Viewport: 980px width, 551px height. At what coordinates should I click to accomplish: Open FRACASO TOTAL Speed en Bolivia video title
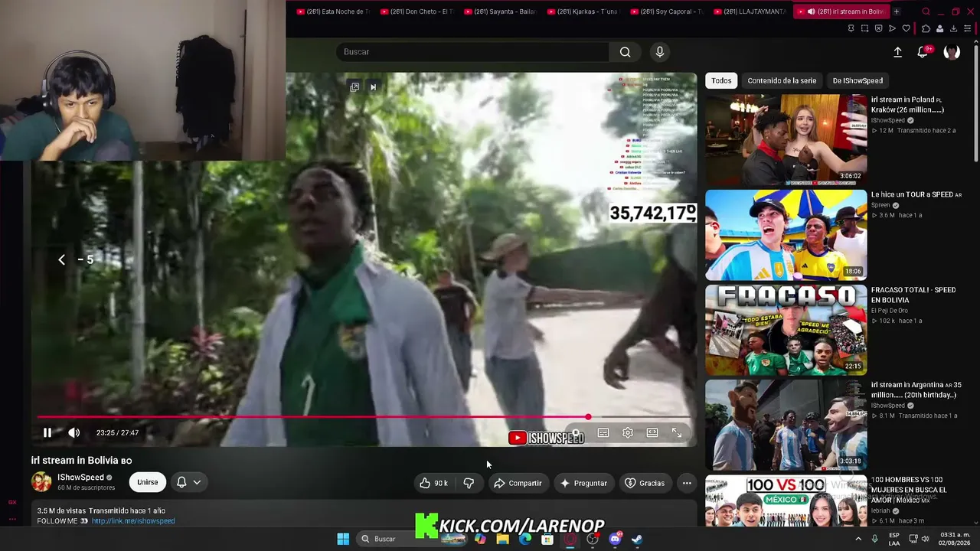click(913, 295)
